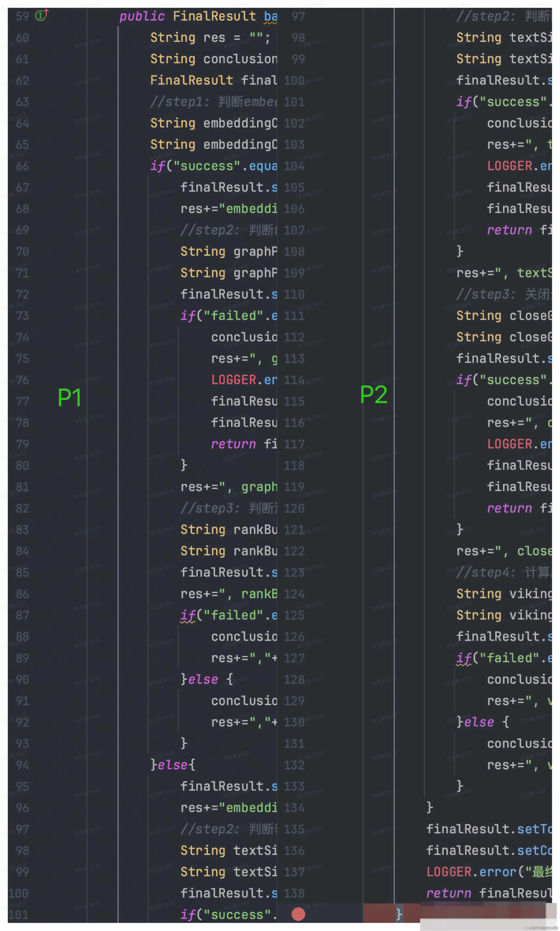
Task: Click the '//step4' comment on line 120
Action: pyautogui.click(x=486, y=572)
